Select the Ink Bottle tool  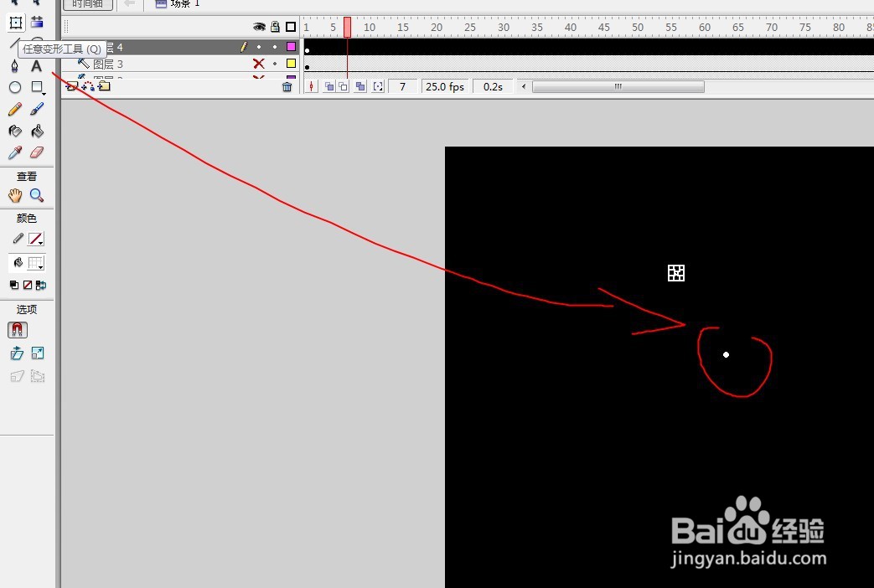[x=15, y=131]
